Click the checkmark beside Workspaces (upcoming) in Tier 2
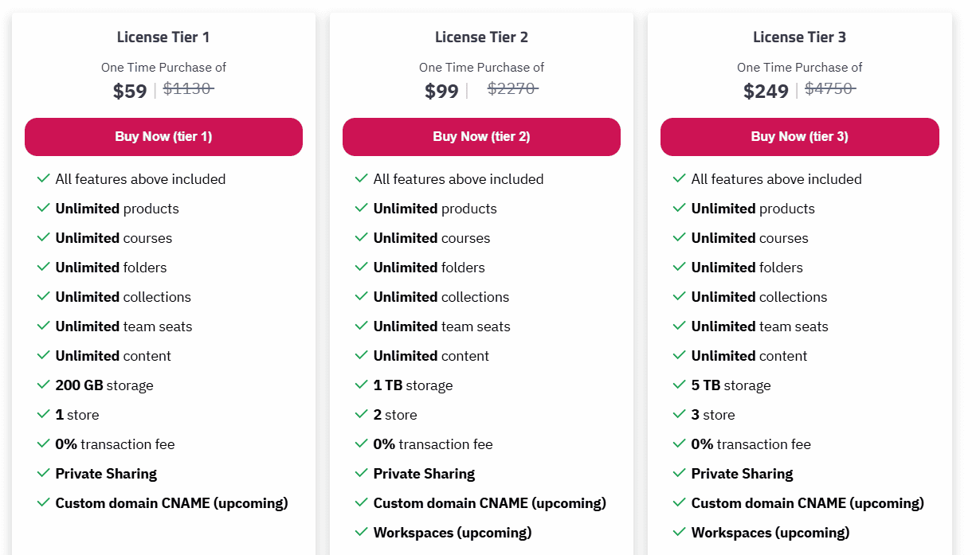 [362, 532]
